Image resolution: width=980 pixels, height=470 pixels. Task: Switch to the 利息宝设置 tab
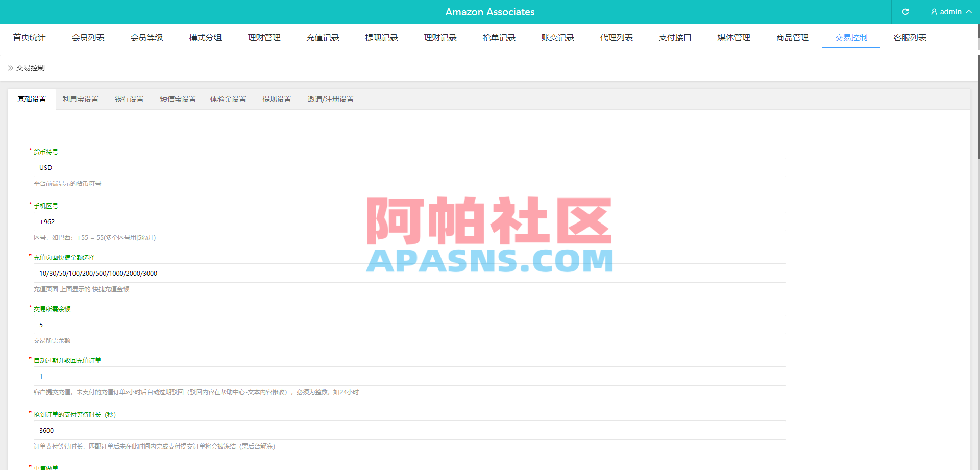[x=80, y=98]
